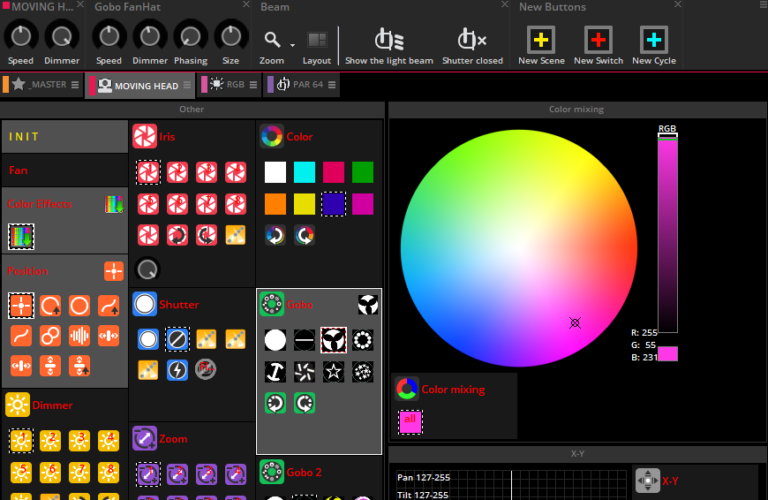The image size is (768, 500).
Task: Click the Iris dial knob
Action: click(x=147, y=269)
